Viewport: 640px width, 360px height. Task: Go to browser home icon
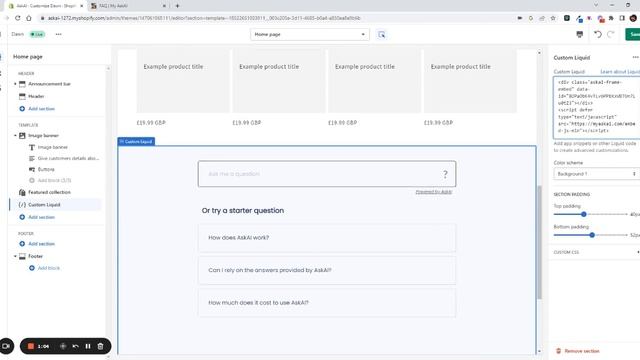coord(29,18)
